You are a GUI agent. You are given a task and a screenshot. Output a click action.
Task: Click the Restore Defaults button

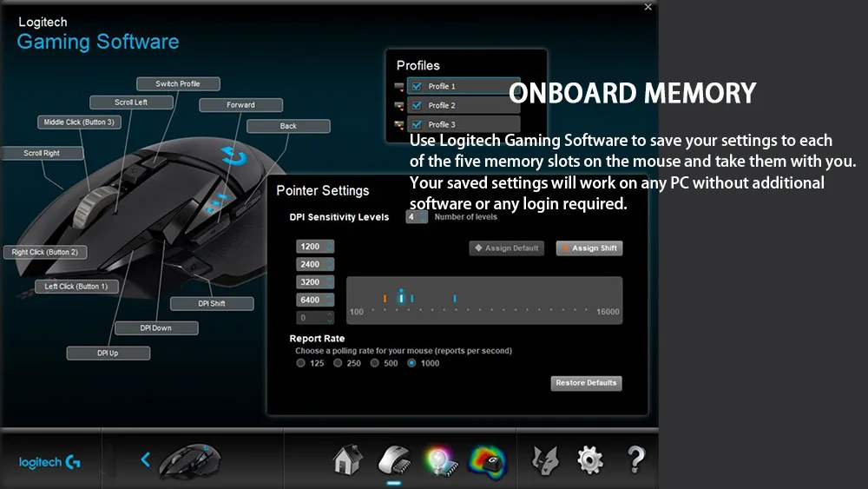[586, 383]
